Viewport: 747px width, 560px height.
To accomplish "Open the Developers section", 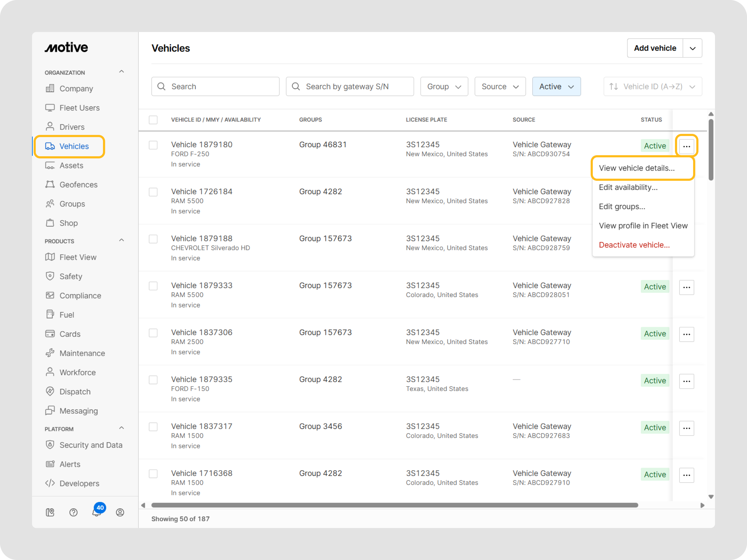I will coord(79,483).
